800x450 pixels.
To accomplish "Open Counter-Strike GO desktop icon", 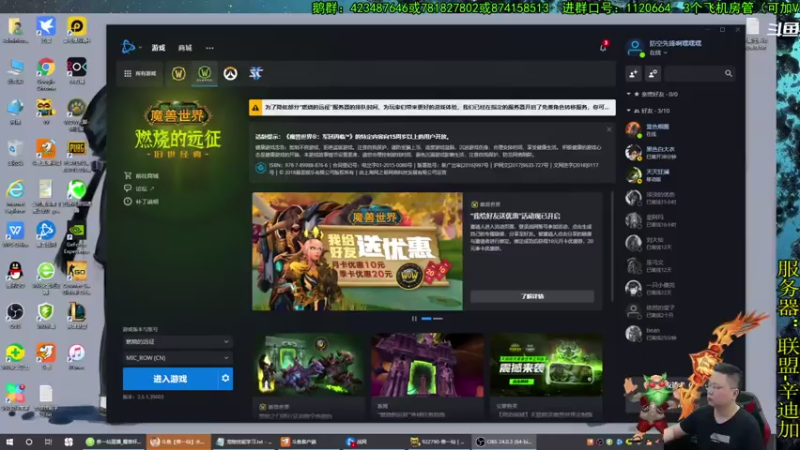I will [77, 278].
